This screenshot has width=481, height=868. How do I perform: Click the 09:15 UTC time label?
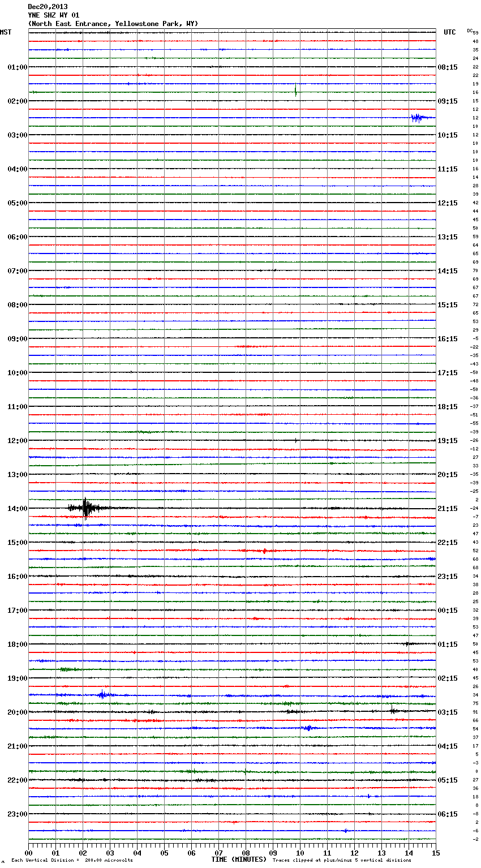tap(448, 101)
